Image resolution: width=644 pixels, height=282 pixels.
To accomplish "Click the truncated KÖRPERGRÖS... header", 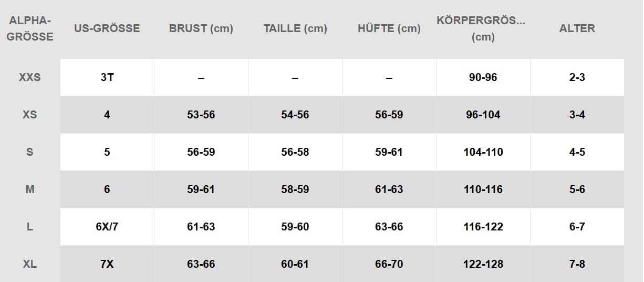I will click(x=481, y=28).
